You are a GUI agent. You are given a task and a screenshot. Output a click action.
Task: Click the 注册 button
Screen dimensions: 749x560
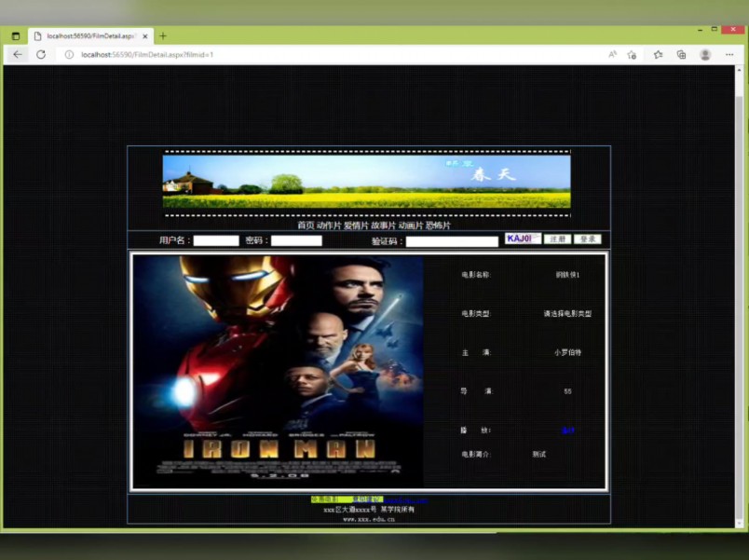click(557, 239)
